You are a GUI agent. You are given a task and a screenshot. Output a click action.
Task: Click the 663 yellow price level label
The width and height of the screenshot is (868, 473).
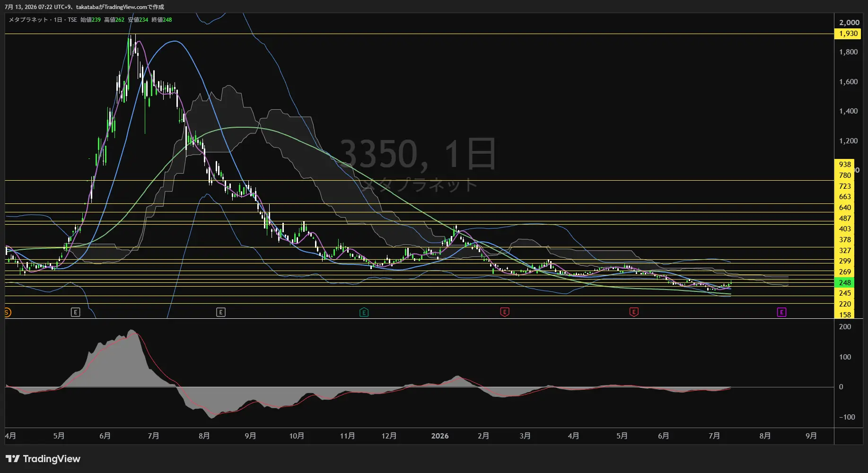coord(845,196)
